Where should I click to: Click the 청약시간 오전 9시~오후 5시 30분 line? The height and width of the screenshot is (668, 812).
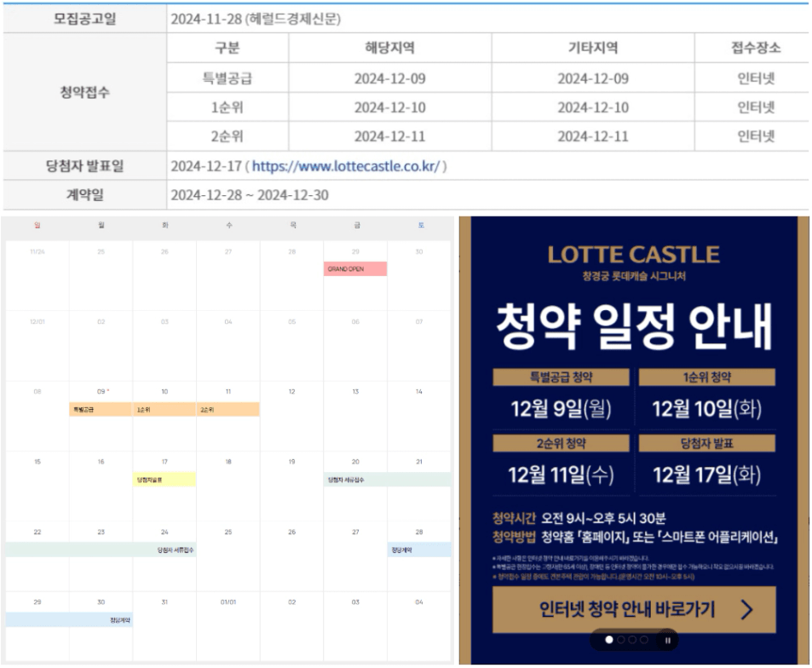click(579, 518)
